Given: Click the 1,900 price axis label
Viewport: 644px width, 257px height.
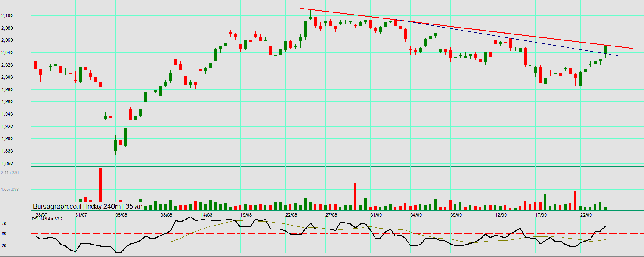Looking at the screenshot, I should pyautogui.click(x=7, y=139).
